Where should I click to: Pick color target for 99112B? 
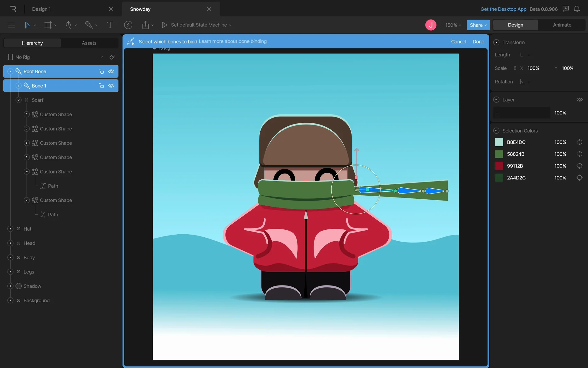[579, 166]
